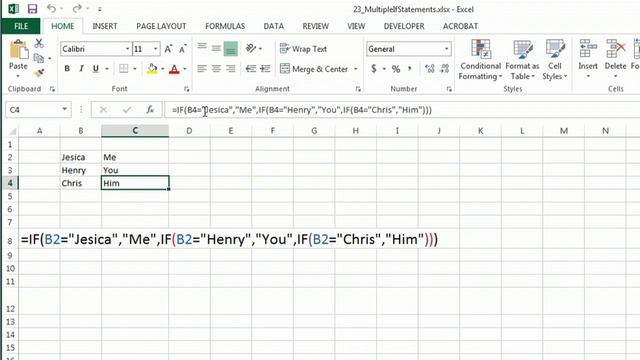Open the cell Borders icon
This screenshot has height=360, width=640.
124,69
